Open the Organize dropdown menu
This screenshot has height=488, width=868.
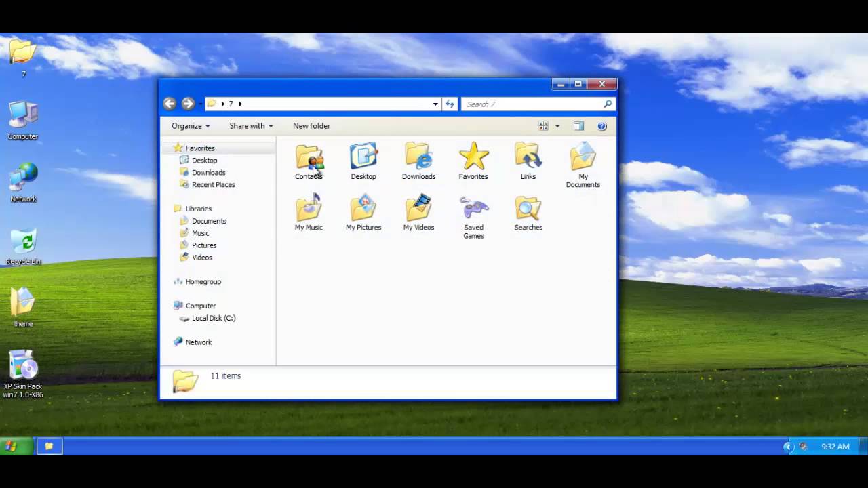(x=191, y=126)
